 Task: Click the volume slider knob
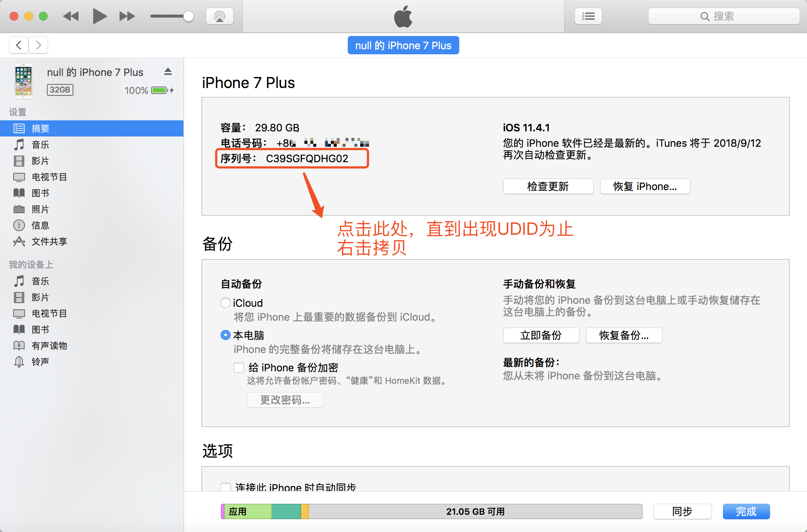pyautogui.click(x=188, y=17)
